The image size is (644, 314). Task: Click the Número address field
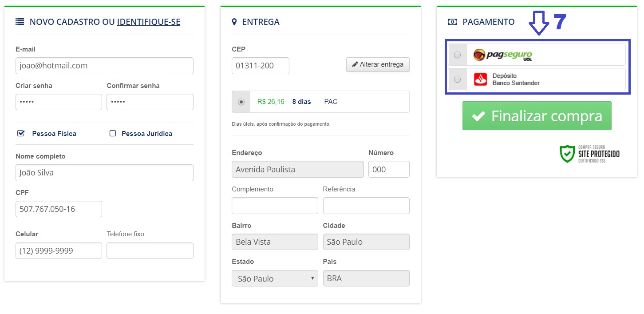[389, 169]
